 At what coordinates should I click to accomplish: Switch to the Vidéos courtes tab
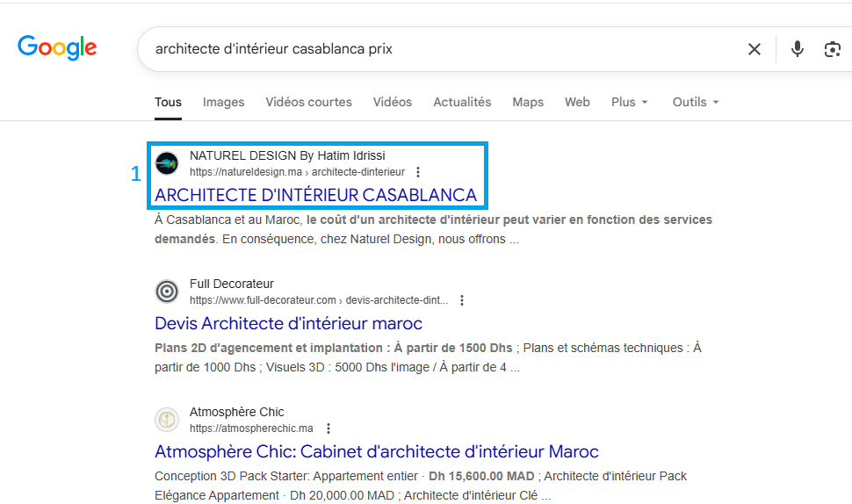click(308, 102)
